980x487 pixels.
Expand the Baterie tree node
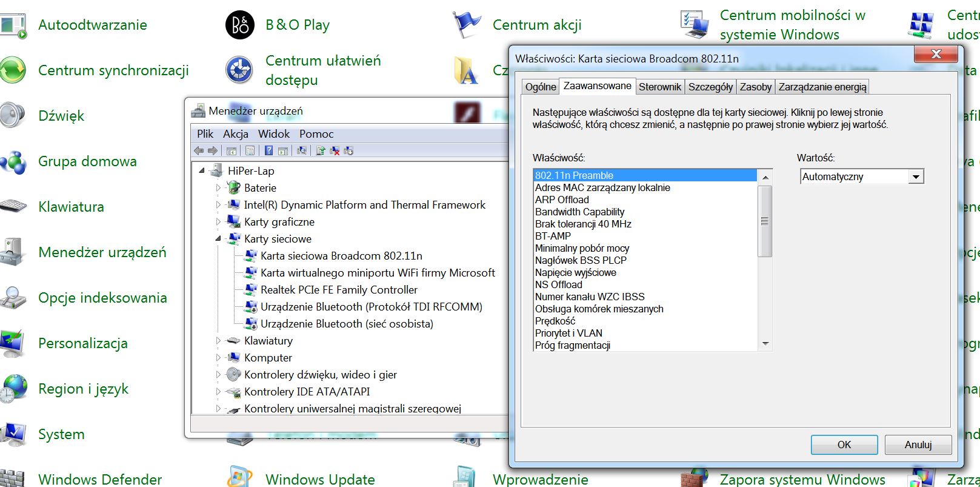coord(218,188)
